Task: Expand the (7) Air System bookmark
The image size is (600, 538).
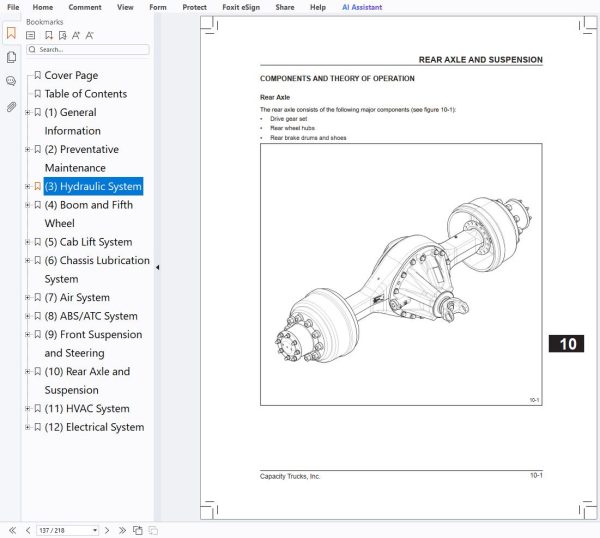Action: point(28,297)
